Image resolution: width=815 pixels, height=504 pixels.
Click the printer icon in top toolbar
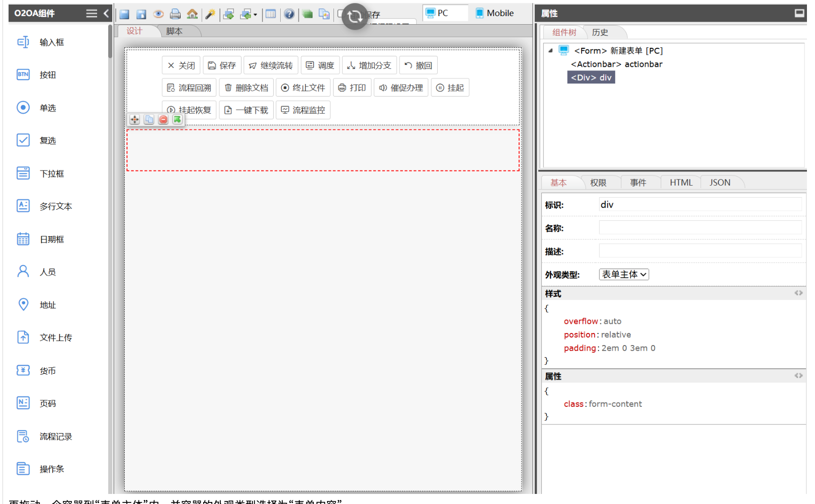click(x=175, y=14)
